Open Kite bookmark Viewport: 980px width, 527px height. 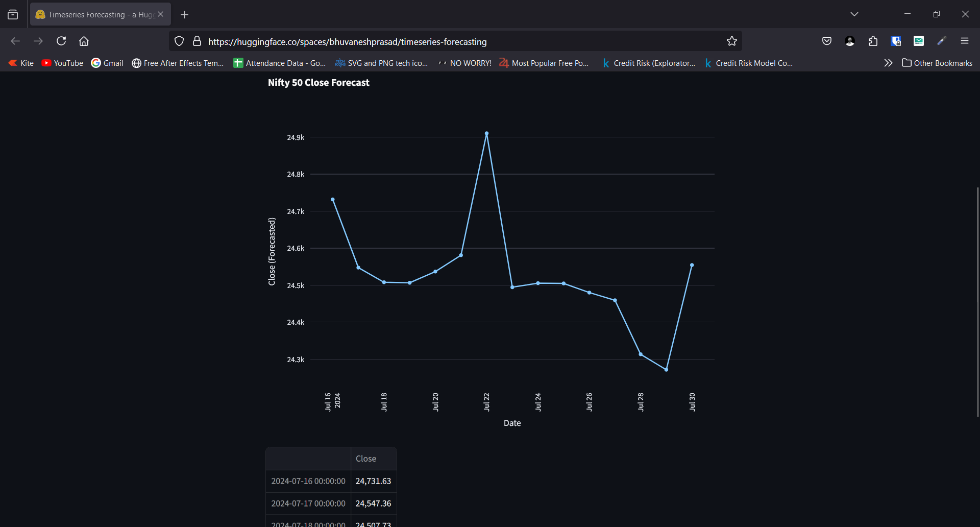tap(21, 63)
